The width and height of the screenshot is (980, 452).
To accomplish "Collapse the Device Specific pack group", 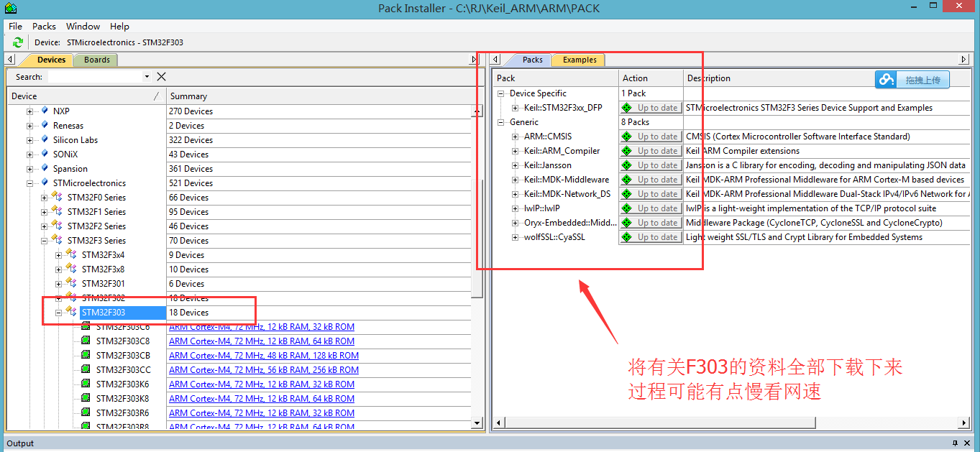I will click(501, 93).
